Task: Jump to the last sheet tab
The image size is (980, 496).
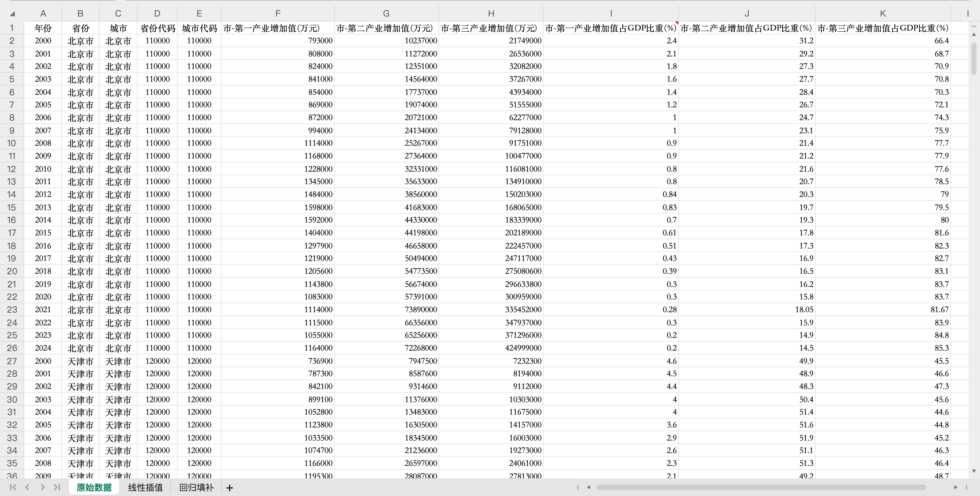Action: 57,487
